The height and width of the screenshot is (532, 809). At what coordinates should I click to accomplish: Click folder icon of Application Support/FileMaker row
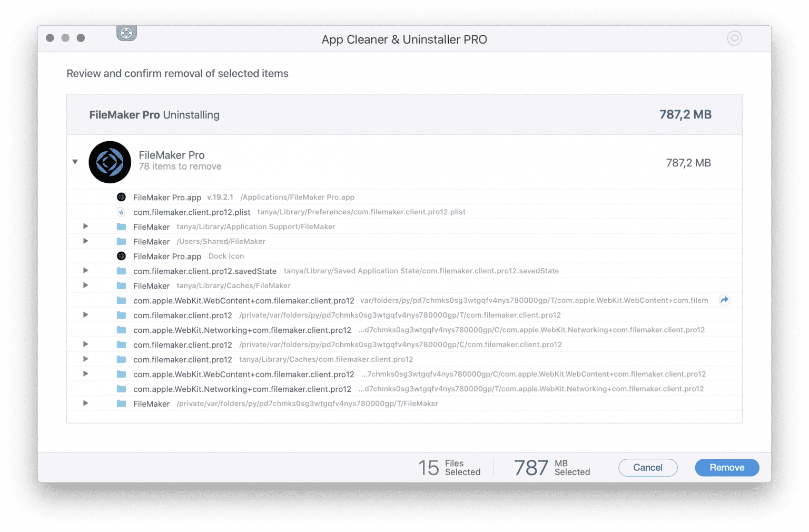click(x=121, y=226)
